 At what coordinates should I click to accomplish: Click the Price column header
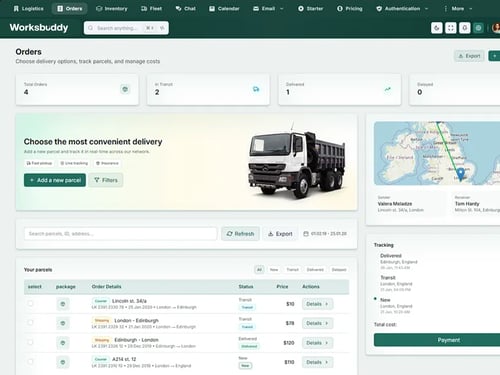[x=282, y=287]
